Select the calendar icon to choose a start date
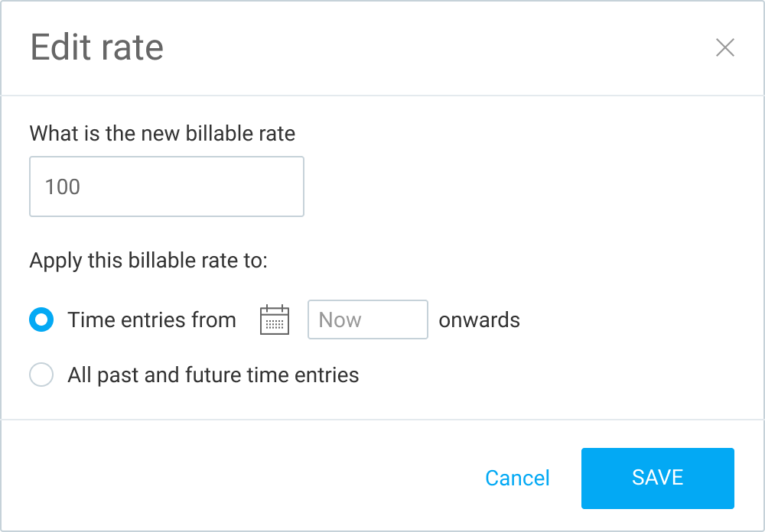The image size is (765, 532). tap(274, 320)
